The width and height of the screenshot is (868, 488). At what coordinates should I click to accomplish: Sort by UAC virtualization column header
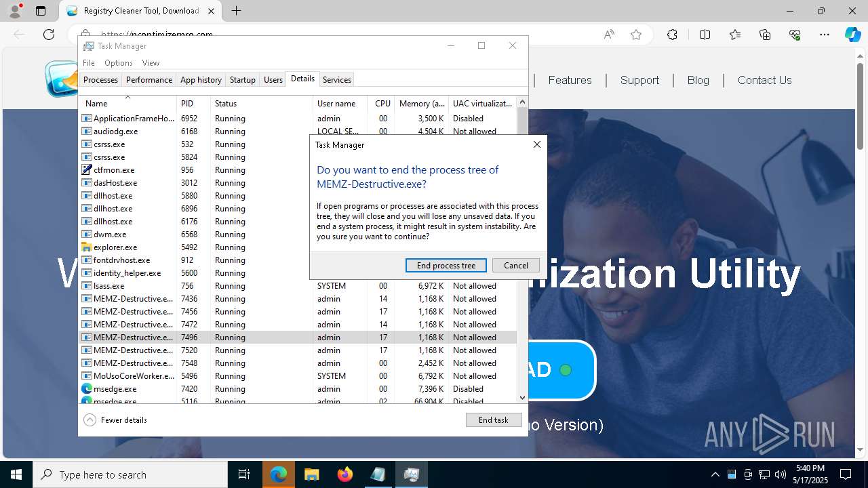point(483,104)
